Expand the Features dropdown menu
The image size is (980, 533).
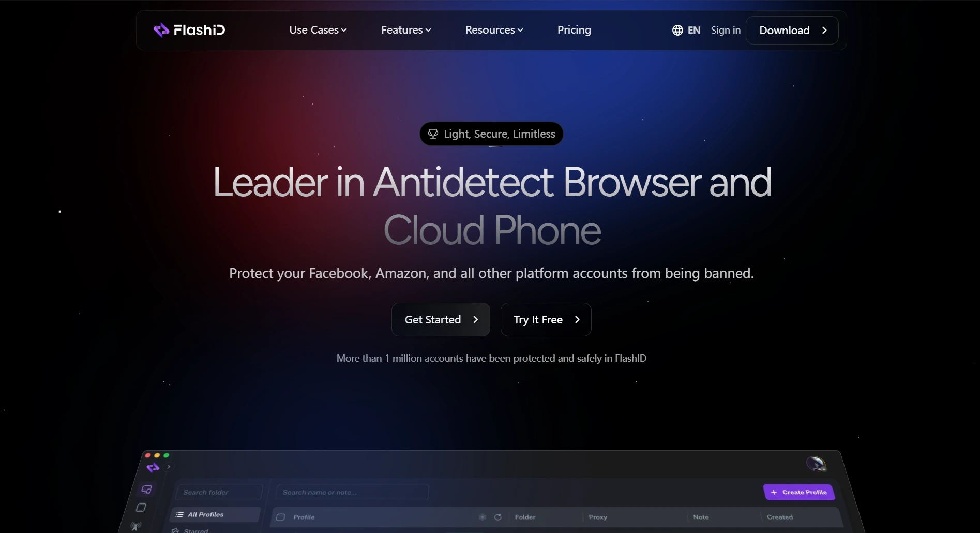(x=405, y=30)
